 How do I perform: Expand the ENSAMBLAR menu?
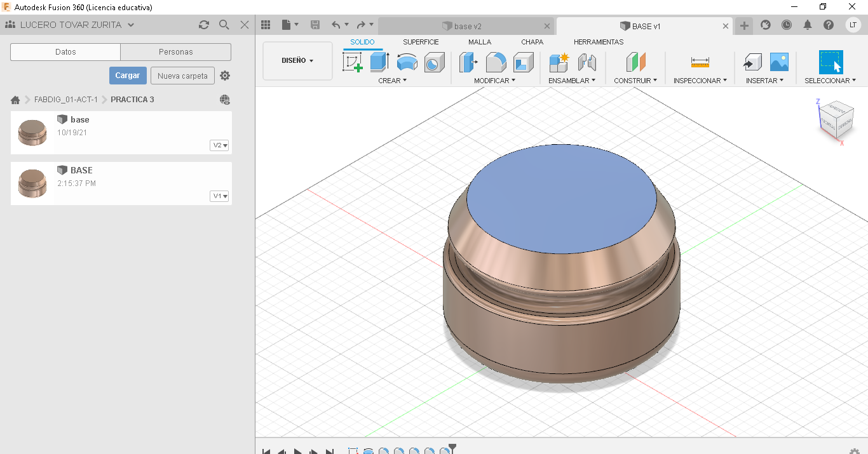click(572, 81)
